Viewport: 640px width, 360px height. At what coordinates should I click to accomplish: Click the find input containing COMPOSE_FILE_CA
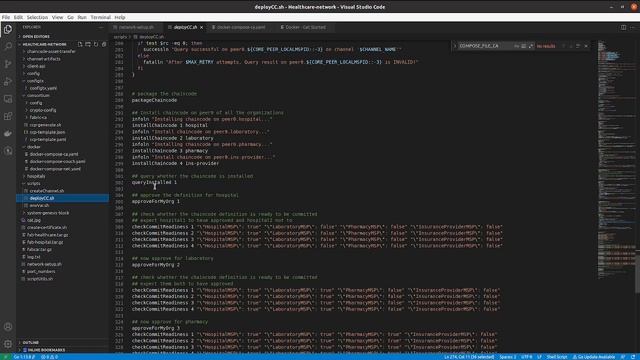(486, 46)
